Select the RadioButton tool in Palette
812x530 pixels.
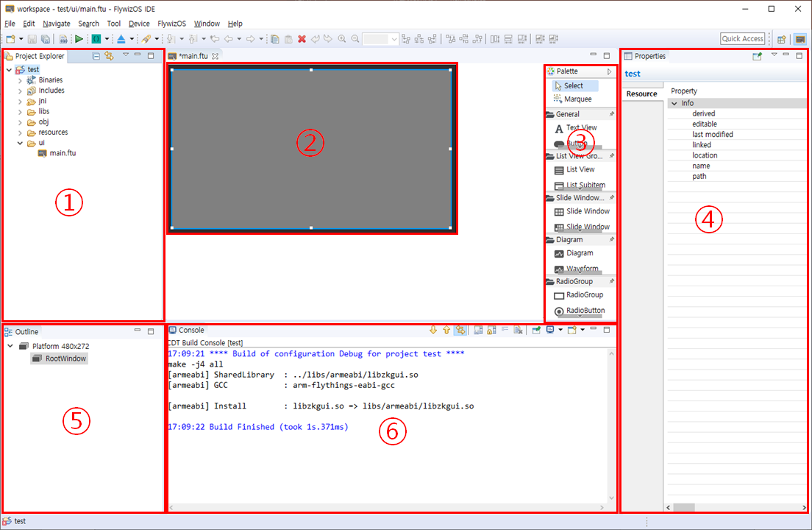pyautogui.click(x=580, y=311)
